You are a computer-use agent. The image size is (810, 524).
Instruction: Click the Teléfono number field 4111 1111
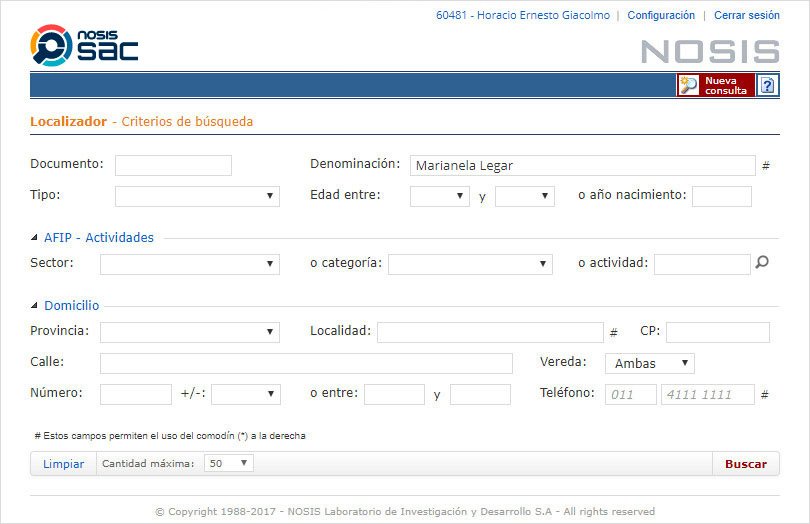(708, 394)
